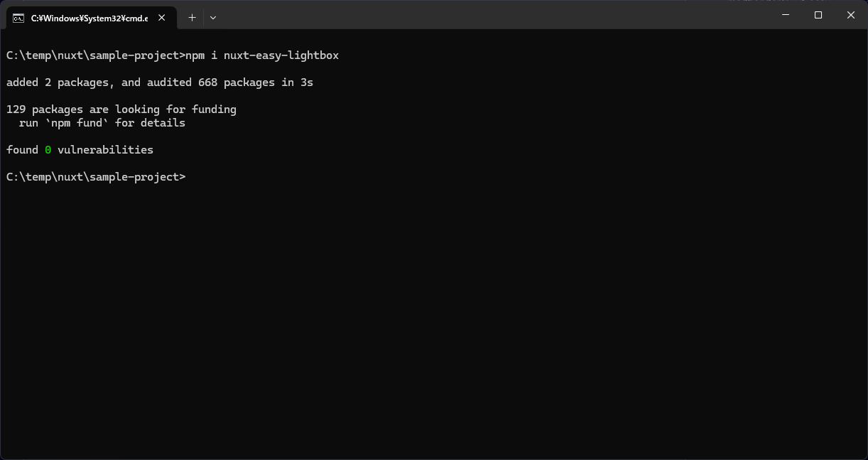This screenshot has height=460, width=868.
Task: Click the 'for details' text after npm fund
Action: 150,123
